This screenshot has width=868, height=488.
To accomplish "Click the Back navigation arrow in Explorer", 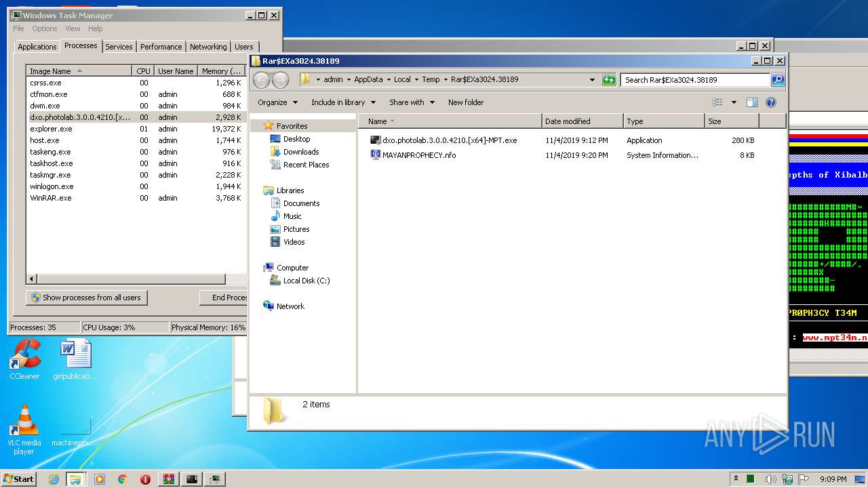I will (x=261, y=80).
